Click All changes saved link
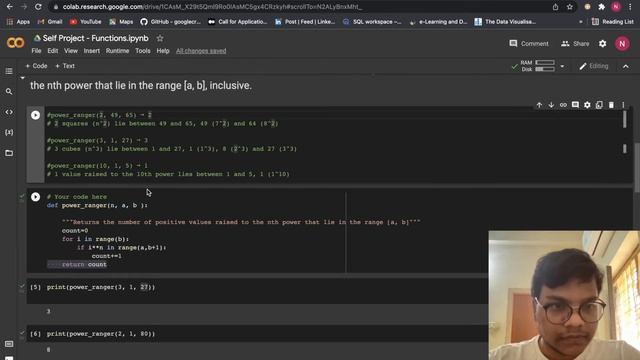Image resolution: width=640 pixels, height=360 pixels. [201, 51]
